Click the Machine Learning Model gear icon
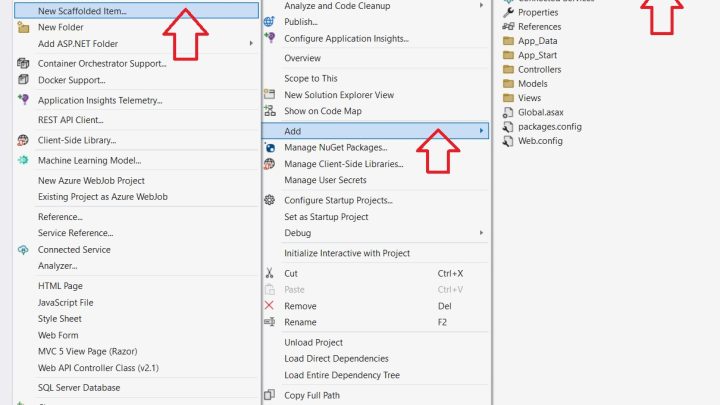This screenshot has width=720, height=405. [23, 160]
